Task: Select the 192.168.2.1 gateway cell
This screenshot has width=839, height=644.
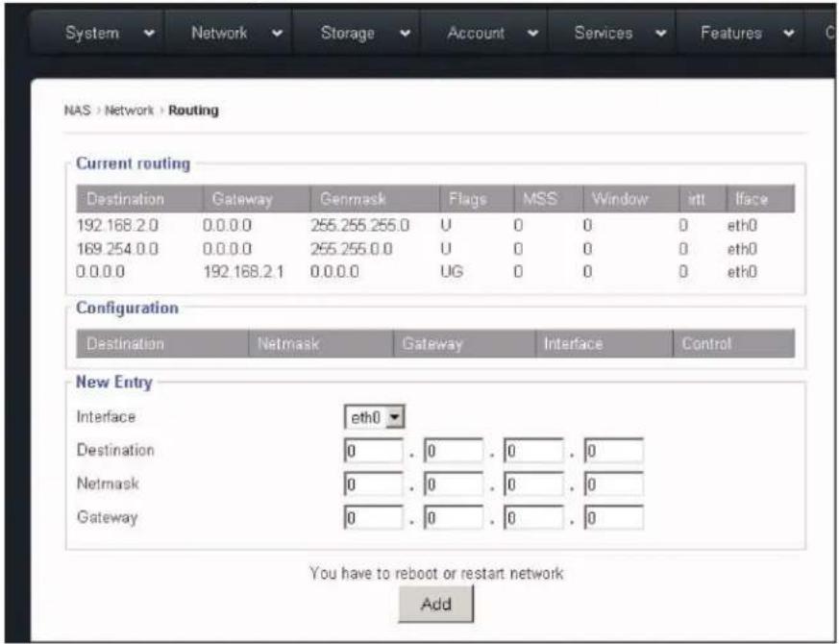Action: pos(243,272)
